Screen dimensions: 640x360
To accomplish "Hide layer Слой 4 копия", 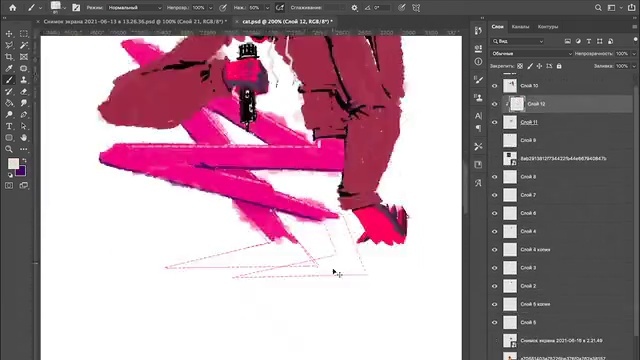I will [x=495, y=249].
